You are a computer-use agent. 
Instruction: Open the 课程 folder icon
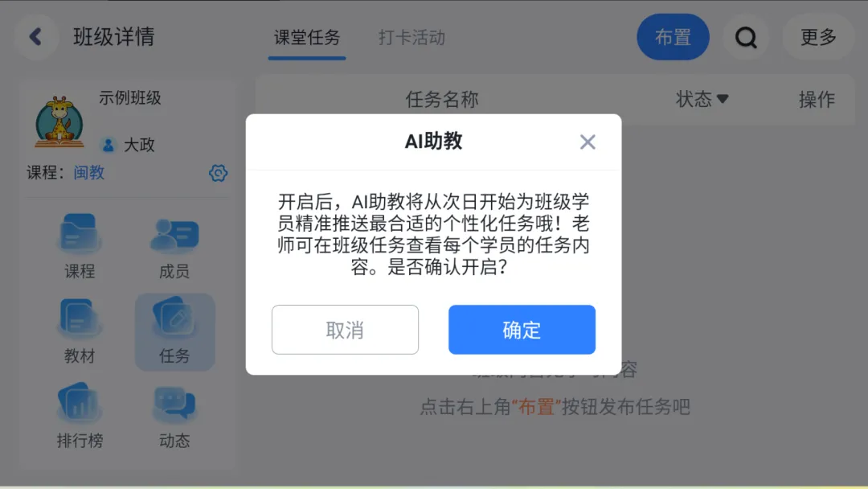[79, 234]
